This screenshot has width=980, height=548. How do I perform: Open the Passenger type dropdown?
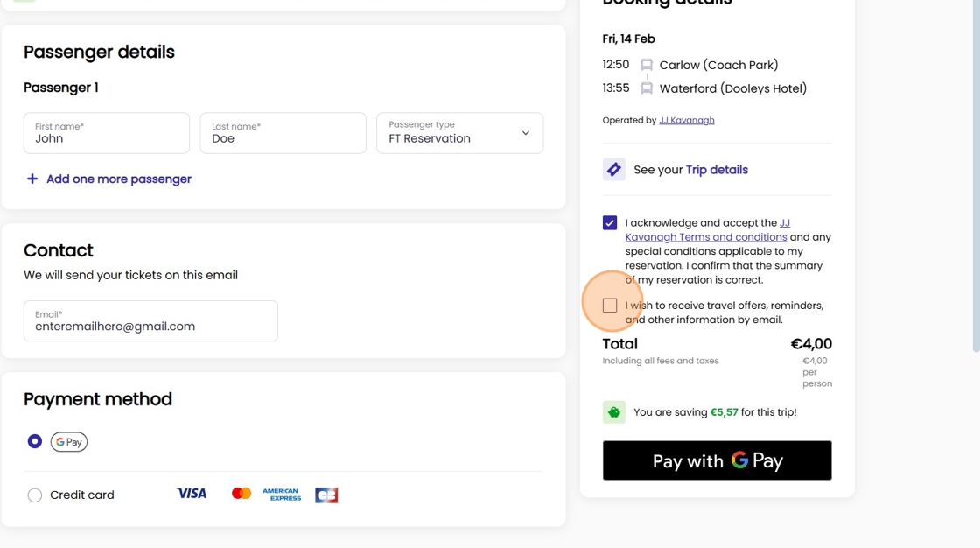460,132
